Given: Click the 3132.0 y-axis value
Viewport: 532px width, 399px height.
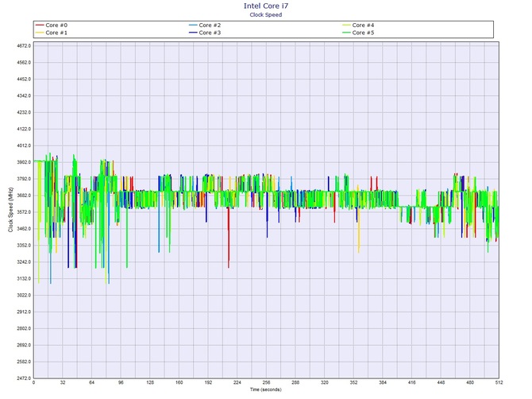Looking at the screenshot, I should click(x=24, y=279).
